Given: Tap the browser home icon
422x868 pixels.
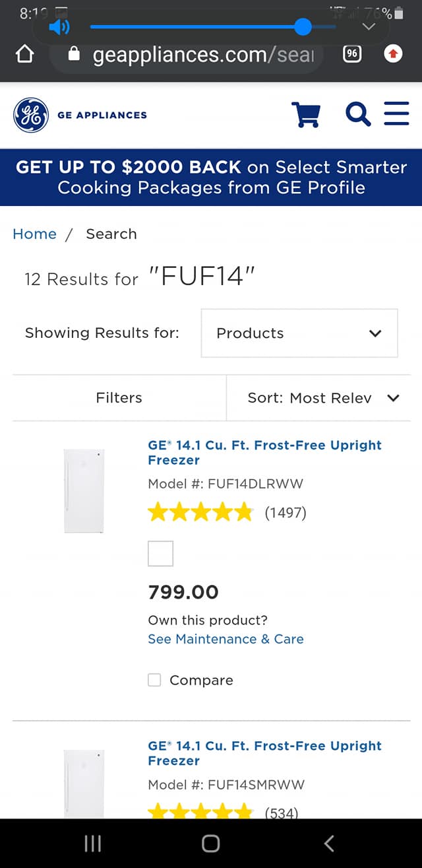Looking at the screenshot, I should (24, 54).
